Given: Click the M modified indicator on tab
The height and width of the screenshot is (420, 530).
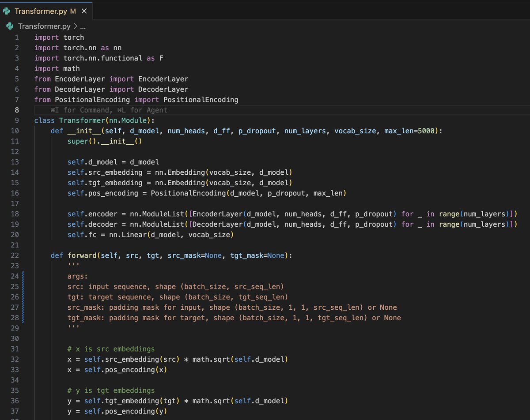Looking at the screenshot, I should tap(73, 11).
